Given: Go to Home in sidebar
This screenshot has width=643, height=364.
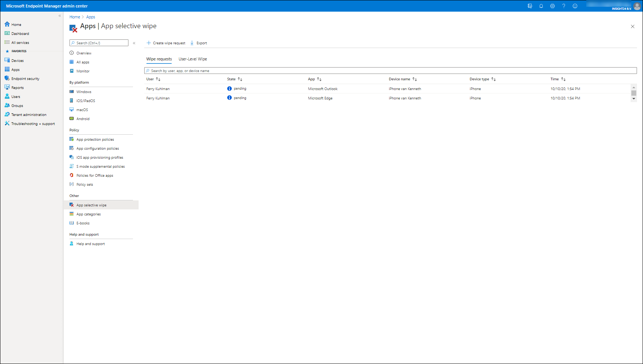Looking at the screenshot, I should 16,24.
